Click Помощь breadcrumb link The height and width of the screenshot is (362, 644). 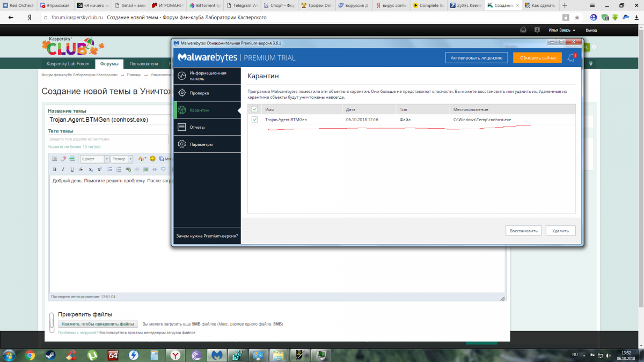coord(134,75)
